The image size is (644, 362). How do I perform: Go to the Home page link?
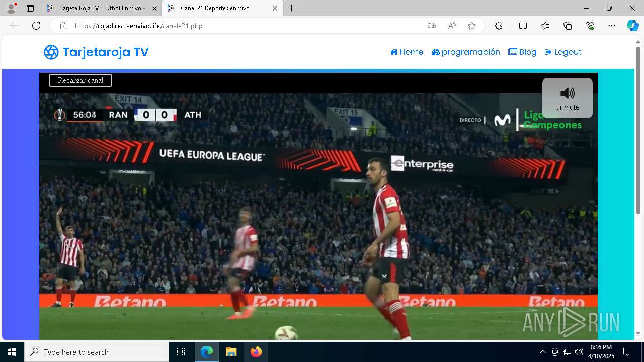[x=407, y=52]
